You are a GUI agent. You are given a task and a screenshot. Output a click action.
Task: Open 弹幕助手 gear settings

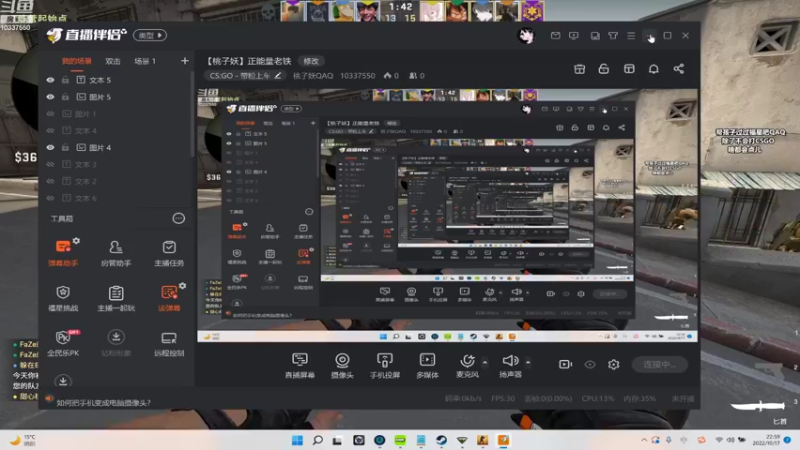coord(76,241)
